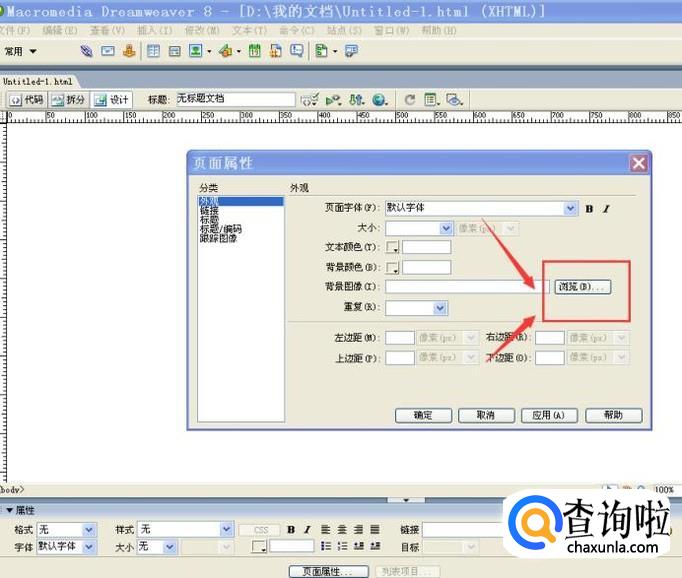Open the Tag Chooser icon
Screen dimensions: 682x578
[x=351, y=51]
